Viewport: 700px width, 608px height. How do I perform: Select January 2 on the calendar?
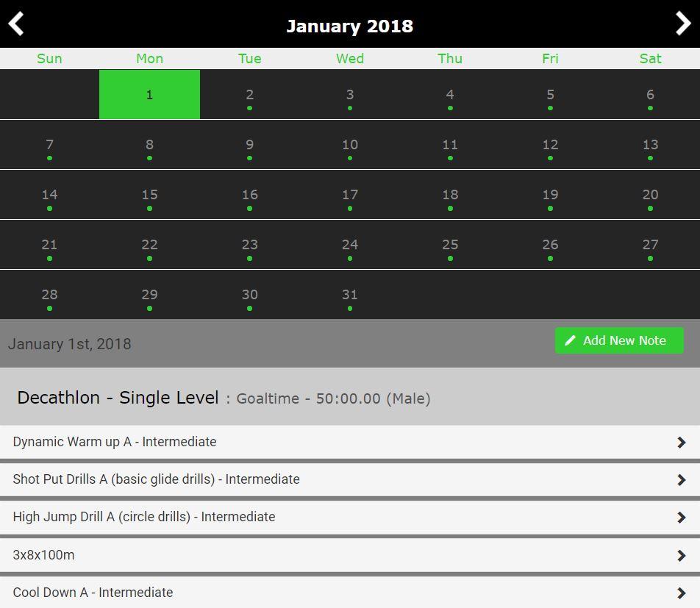pyautogui.click(x=249, y=94)
